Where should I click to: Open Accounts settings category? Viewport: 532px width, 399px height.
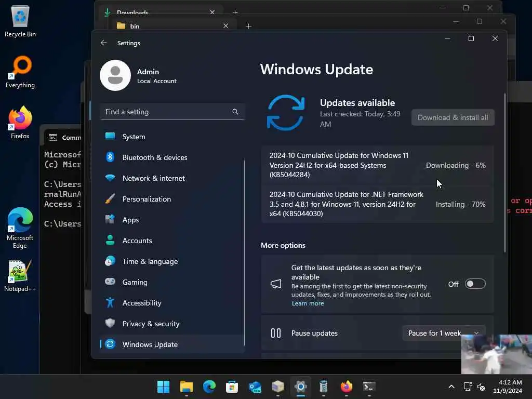point(171,240)
